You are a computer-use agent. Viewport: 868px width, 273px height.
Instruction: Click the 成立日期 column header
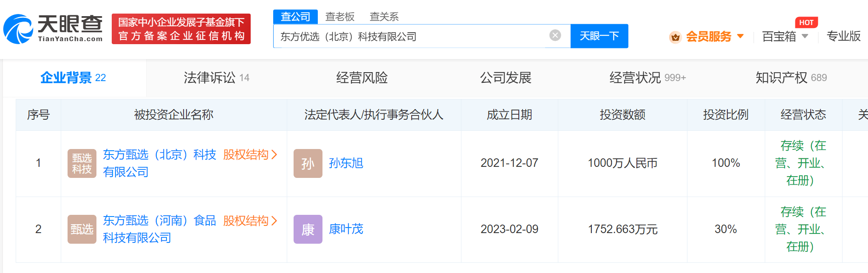(509, 115)
